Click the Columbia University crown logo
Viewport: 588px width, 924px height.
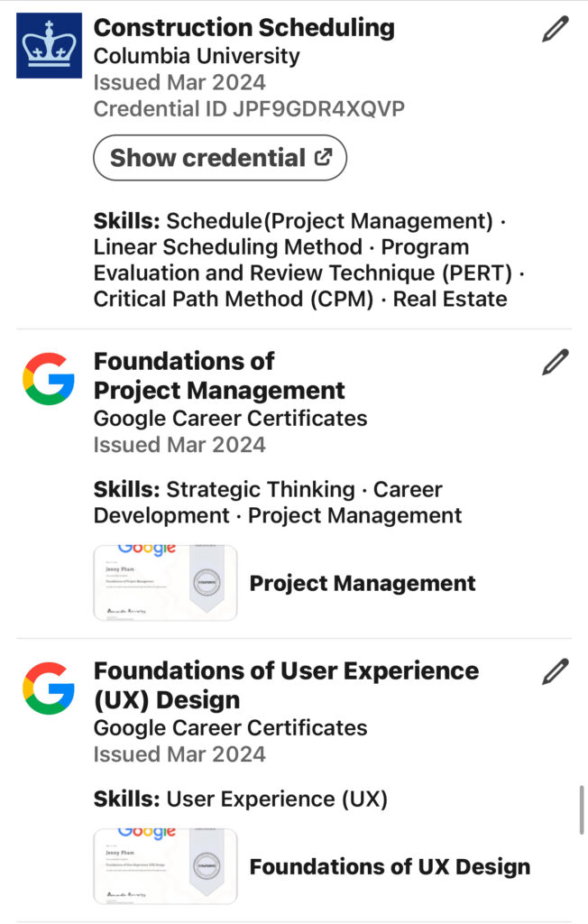pos(49,45)
